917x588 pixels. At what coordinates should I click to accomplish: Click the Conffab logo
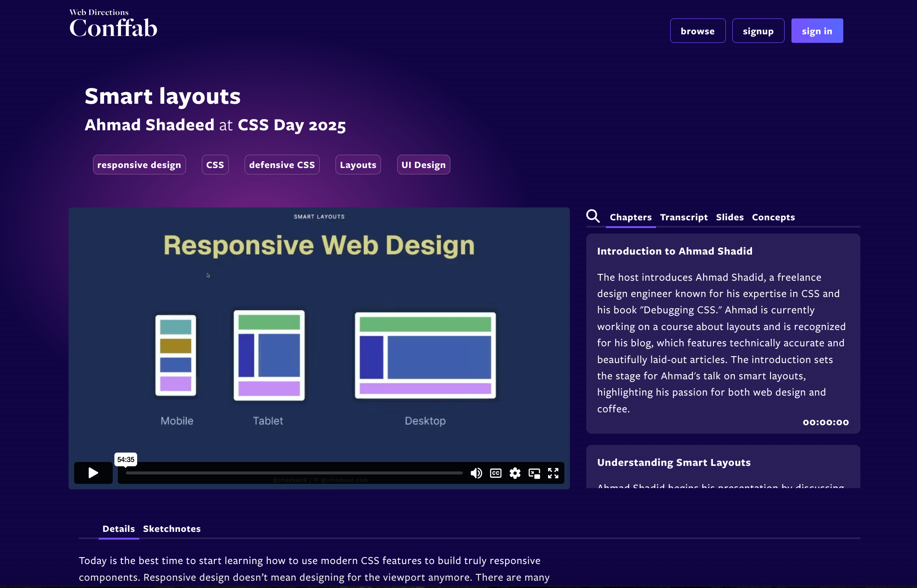coord(114,24)
